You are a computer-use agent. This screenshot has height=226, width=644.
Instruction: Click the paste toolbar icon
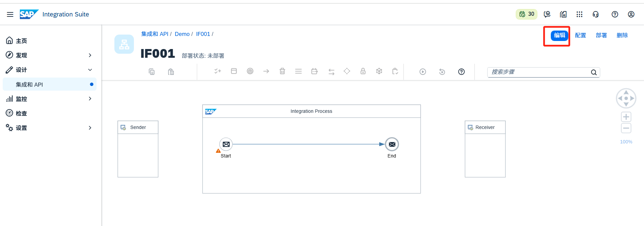pyautogui.click(x=171, y=72)
